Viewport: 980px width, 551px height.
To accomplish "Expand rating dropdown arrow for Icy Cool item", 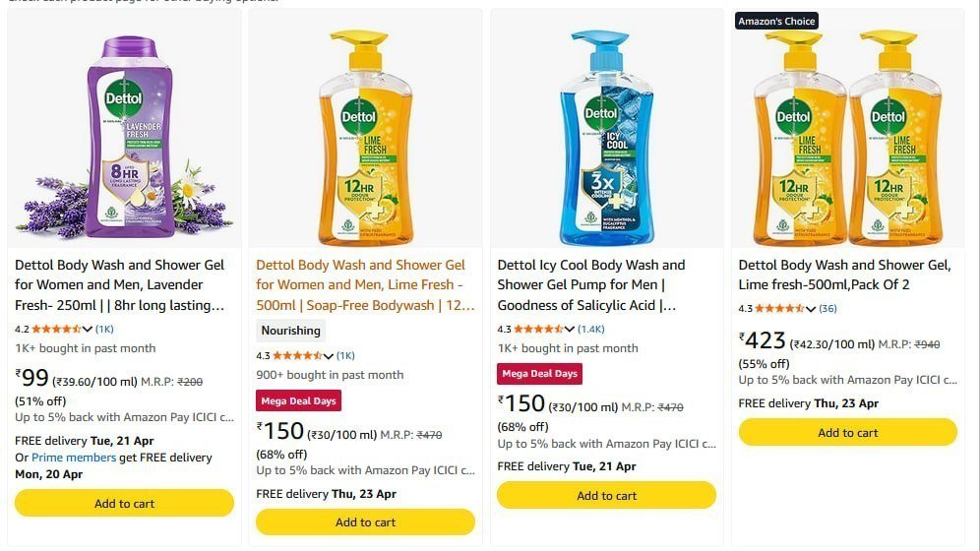I will (x=570, y=329).
